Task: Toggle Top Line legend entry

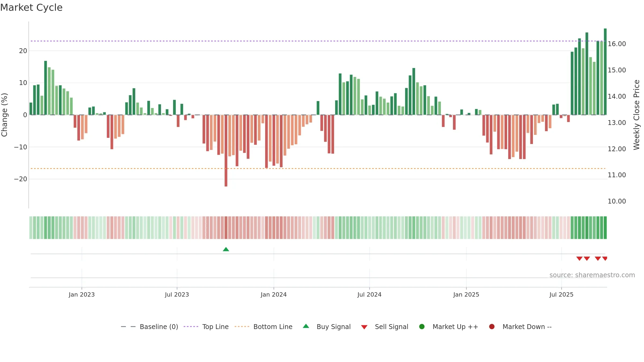Action: click(206, 327)
